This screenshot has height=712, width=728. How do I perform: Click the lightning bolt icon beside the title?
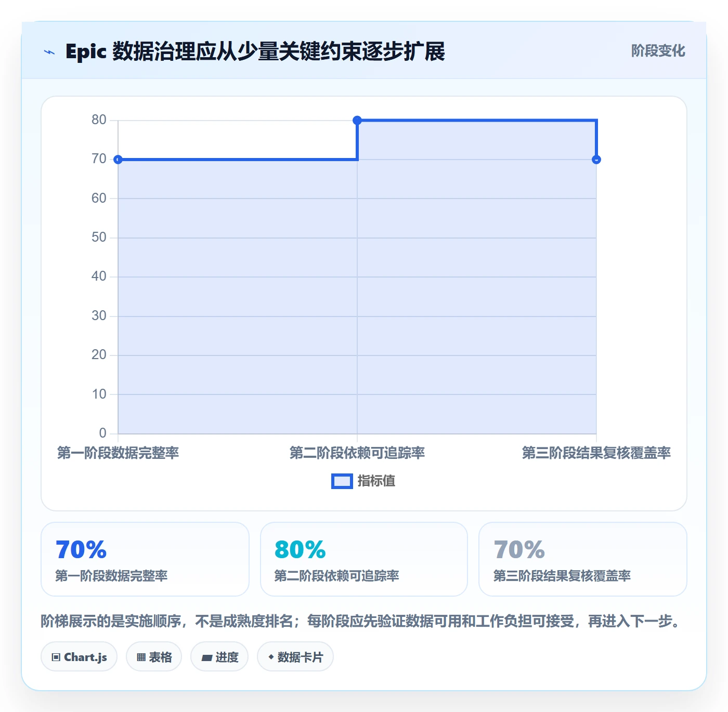tap(49, 52)
